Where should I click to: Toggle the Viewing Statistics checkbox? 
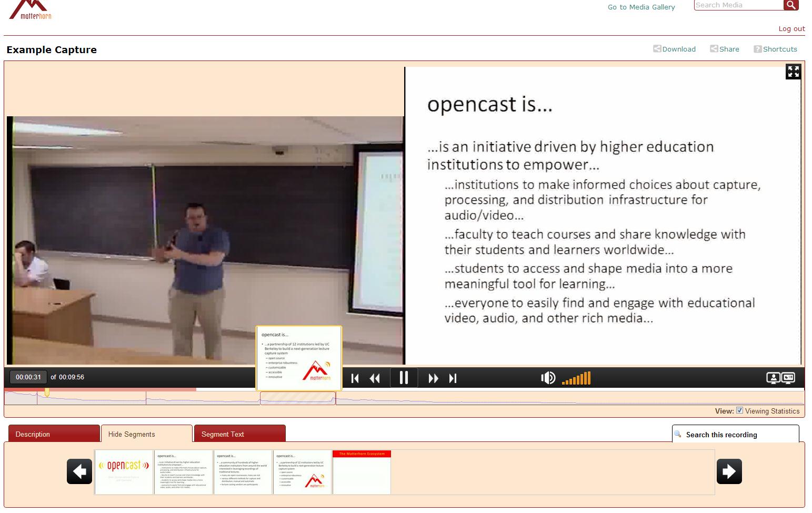pos(739,410)
